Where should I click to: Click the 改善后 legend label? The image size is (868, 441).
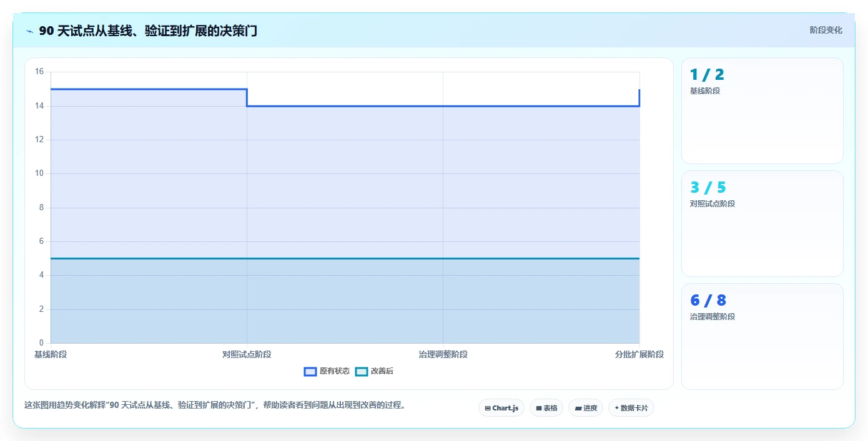pyautogui.click(x=382, y=371)
